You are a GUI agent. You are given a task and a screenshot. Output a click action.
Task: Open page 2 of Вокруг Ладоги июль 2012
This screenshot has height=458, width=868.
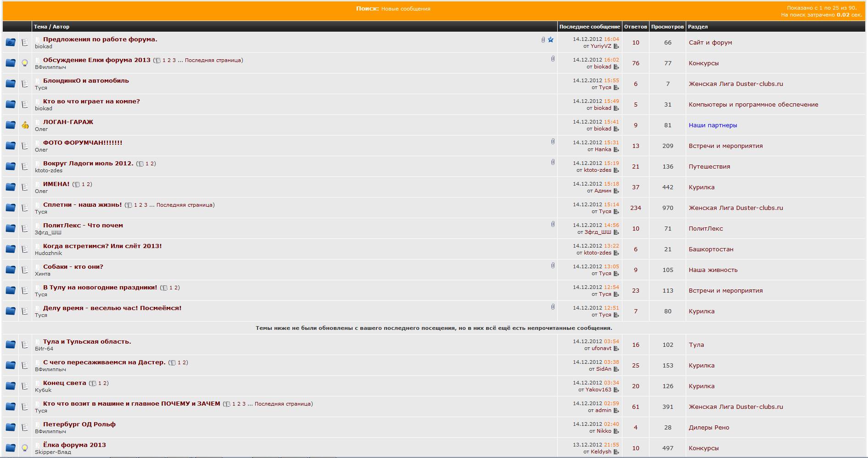coord(153,164)
